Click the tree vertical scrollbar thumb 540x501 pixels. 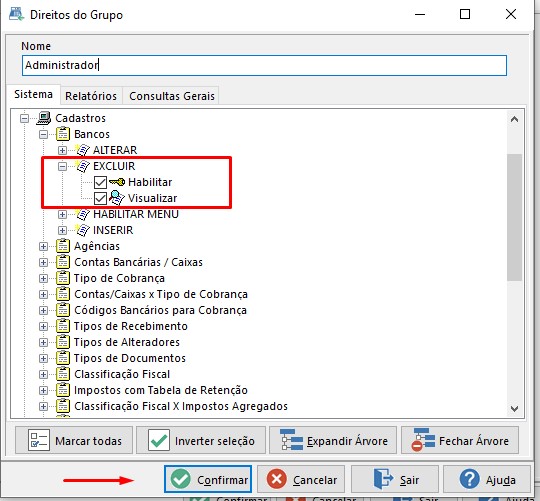point(515,218)
